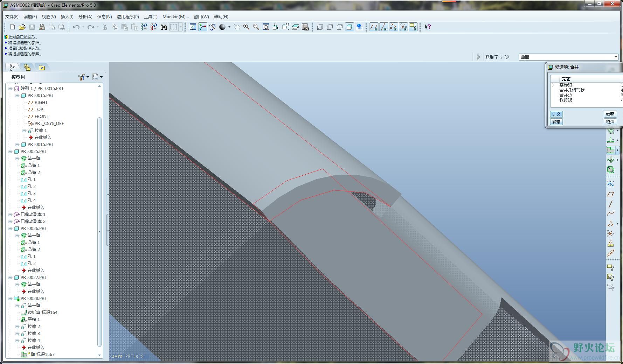
Task: Click the chain link icon in right toolbar
Action: pos(611,253)
